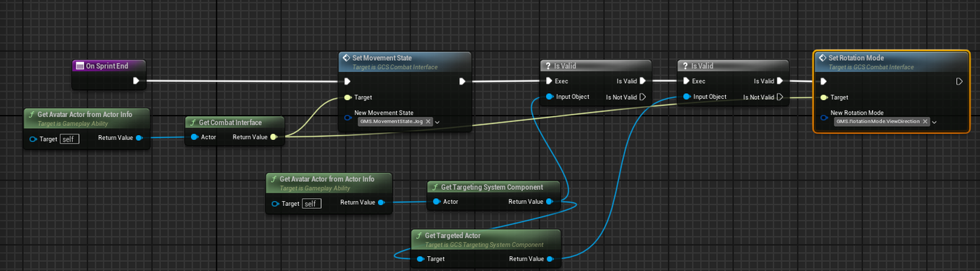Click Input Object pin wired to Get Targeted Actor
Screen dimensions: 980x271
pos(686,97)
